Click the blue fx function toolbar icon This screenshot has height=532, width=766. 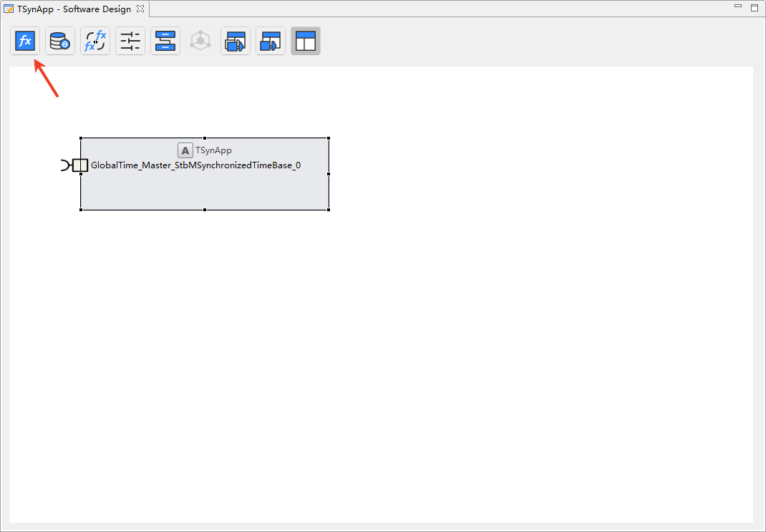[x=25, y=42]
